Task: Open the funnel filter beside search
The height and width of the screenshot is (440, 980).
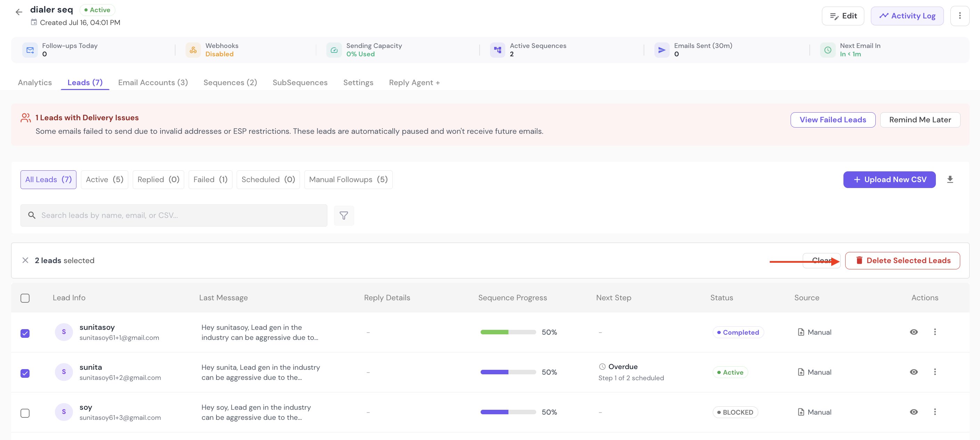Action: (344, 216)
